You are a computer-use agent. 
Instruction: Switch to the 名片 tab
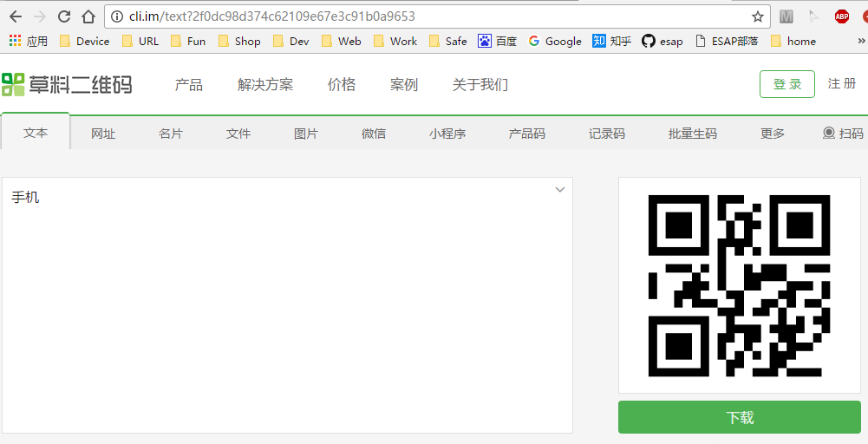click(x=171, y=134)
